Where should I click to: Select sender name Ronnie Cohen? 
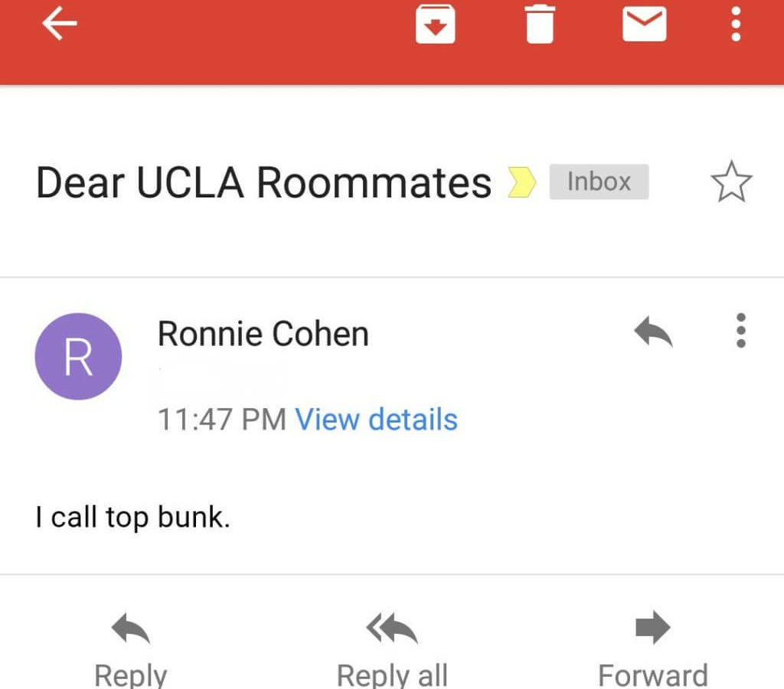coord(263,334)
